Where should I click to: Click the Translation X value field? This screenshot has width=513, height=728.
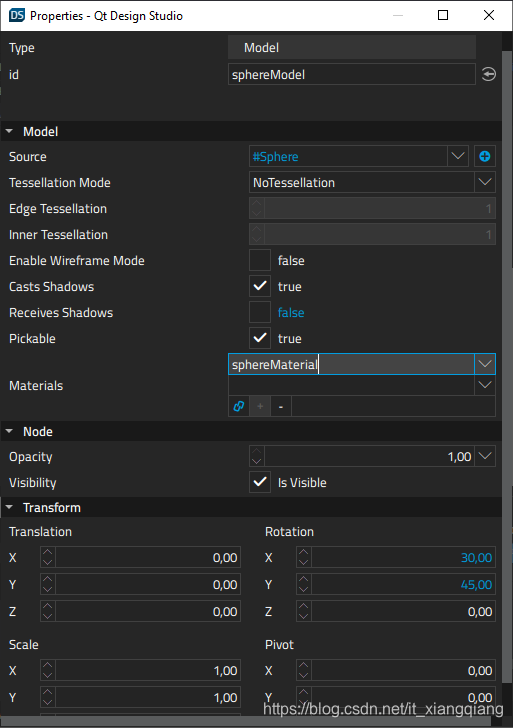point(148,558)
